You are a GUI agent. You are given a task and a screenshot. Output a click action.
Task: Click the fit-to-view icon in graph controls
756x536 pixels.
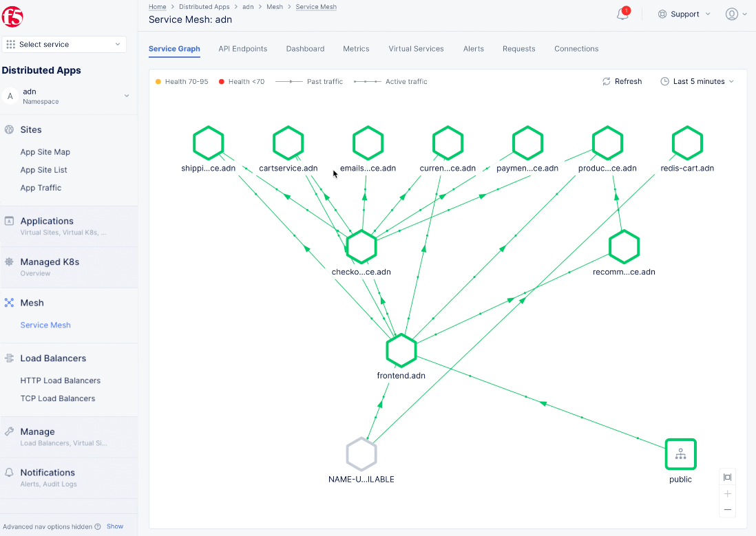tap(727, 477)
